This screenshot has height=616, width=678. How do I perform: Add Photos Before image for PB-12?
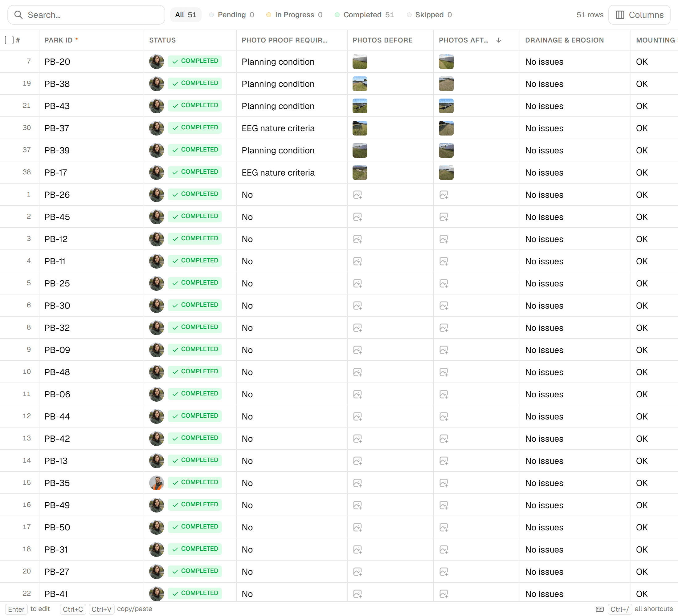(357, 239)
